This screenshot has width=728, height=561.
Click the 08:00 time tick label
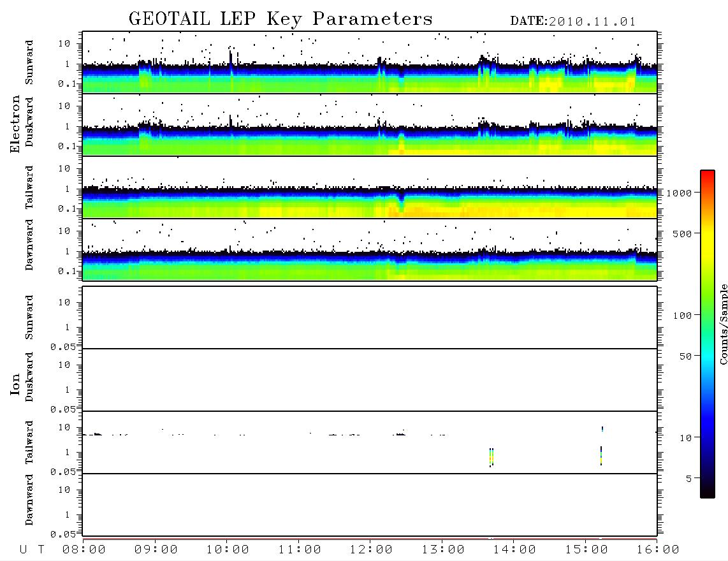tap(84, 550)
